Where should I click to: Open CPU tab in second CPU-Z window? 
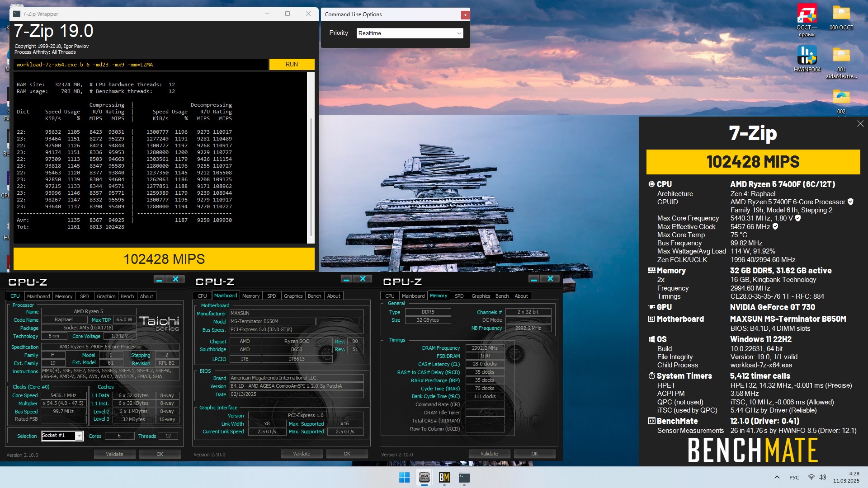coord(203,296)
